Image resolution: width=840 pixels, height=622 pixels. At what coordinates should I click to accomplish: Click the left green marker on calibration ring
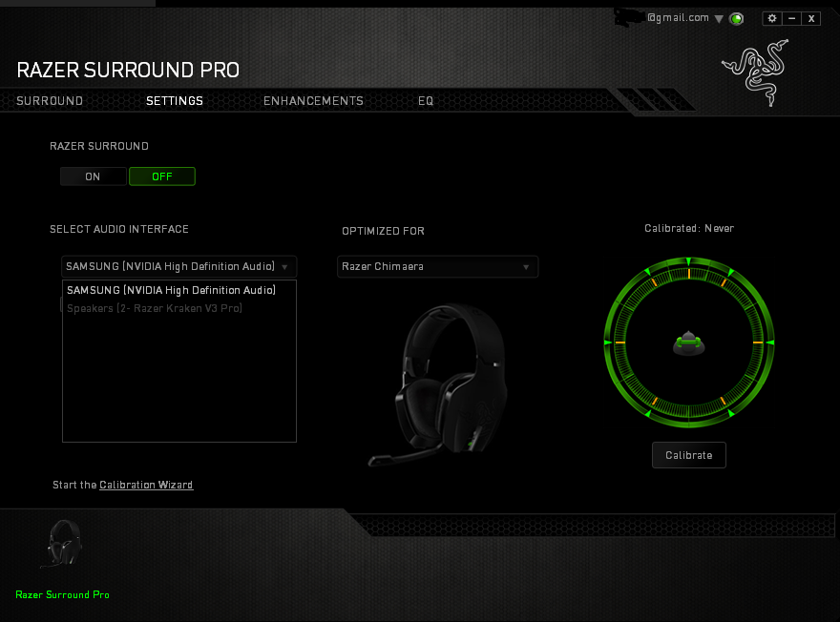[607, 342]
